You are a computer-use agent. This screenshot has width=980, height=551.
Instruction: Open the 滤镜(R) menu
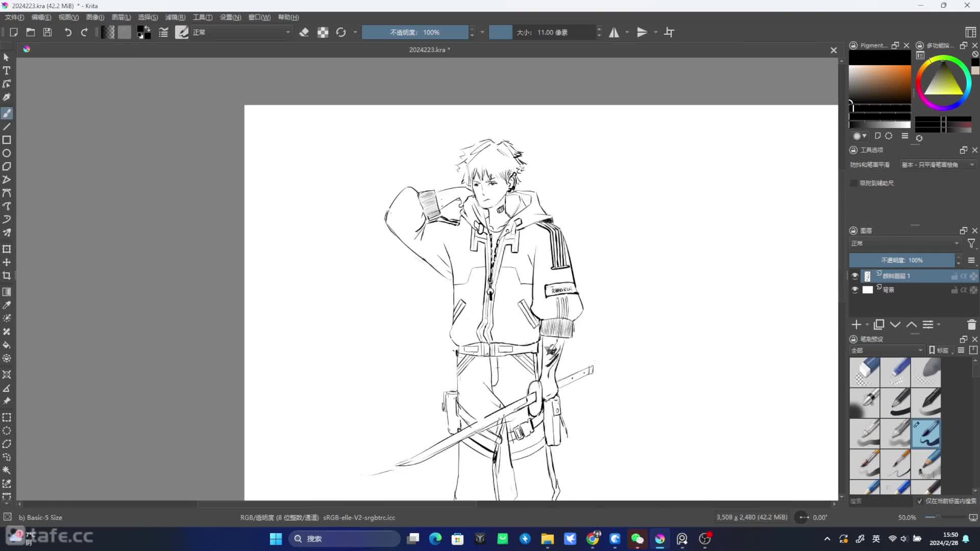click(176, 17)
